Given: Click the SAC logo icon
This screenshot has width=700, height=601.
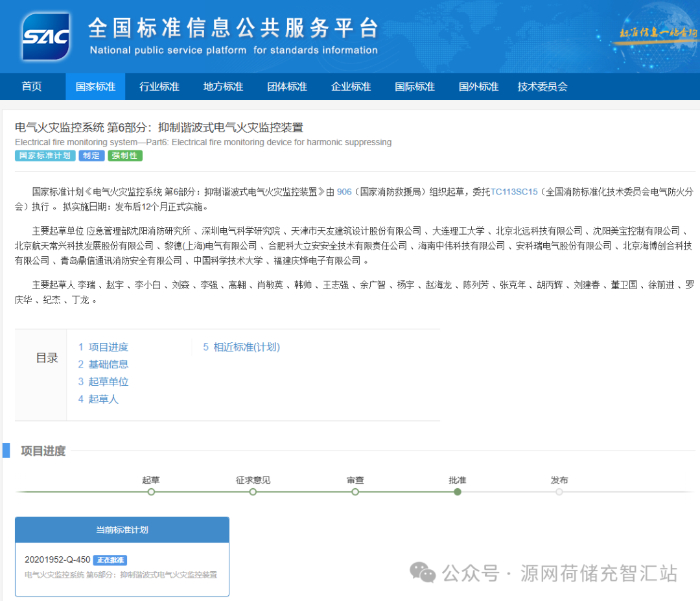Looking at the screenshot, I should point(45,36).
